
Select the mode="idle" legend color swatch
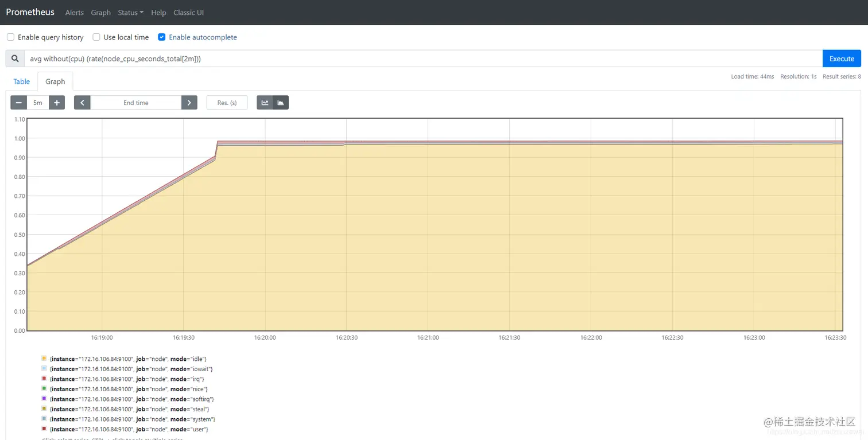(x=44, y=359)
